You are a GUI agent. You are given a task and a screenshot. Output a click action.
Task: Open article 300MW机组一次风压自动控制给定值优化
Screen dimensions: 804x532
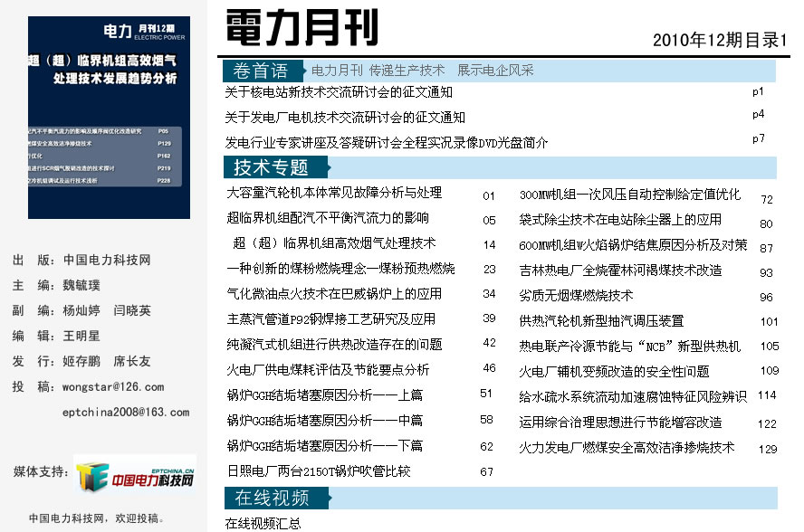coord(629,195)
